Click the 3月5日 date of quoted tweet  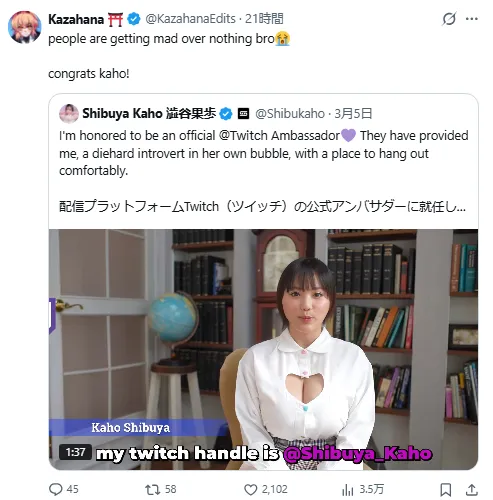point(353,113)
